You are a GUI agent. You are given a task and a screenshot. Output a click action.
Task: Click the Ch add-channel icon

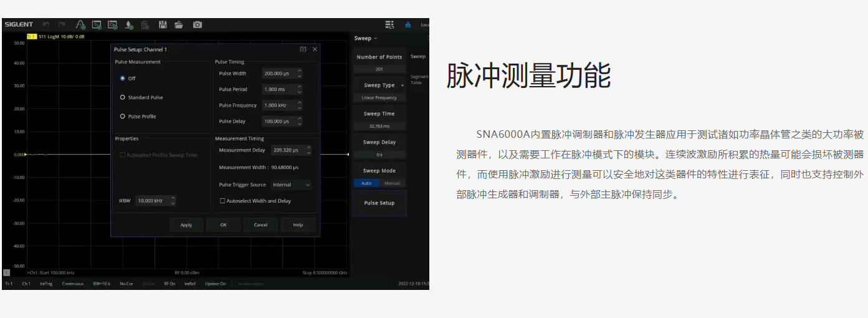[113, 25]
